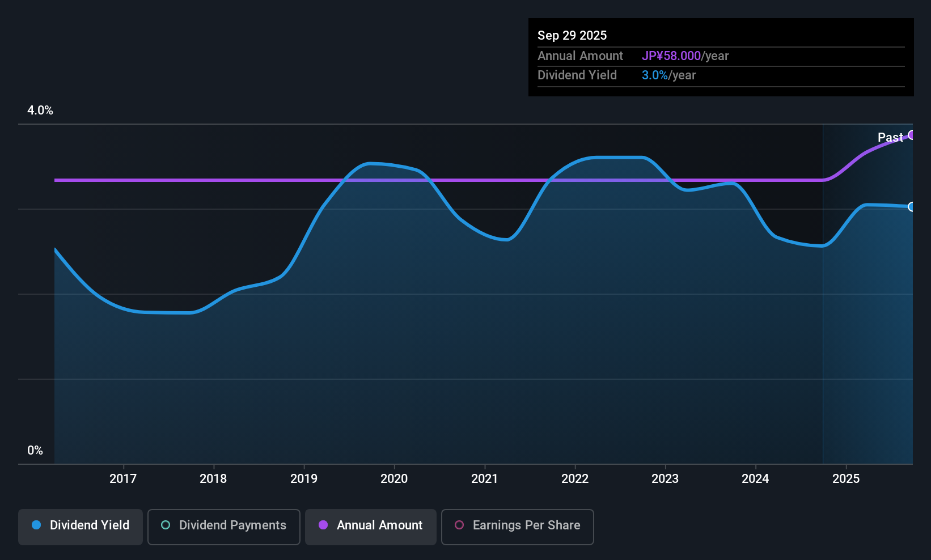
Task: Click the dividend payment marker at chart's right edge
Action: pyautogui.click(x=912, y=135)
